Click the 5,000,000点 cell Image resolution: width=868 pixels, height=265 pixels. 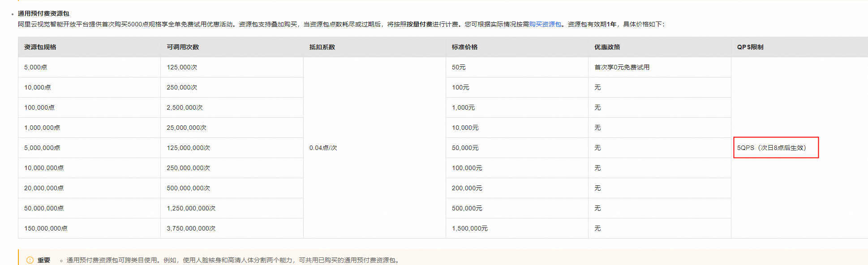[89, 148]
